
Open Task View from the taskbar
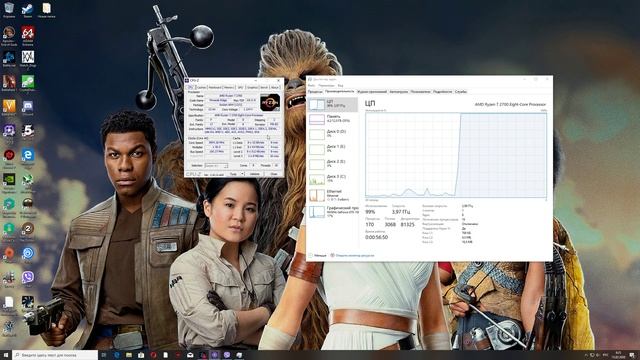[104, 355]
